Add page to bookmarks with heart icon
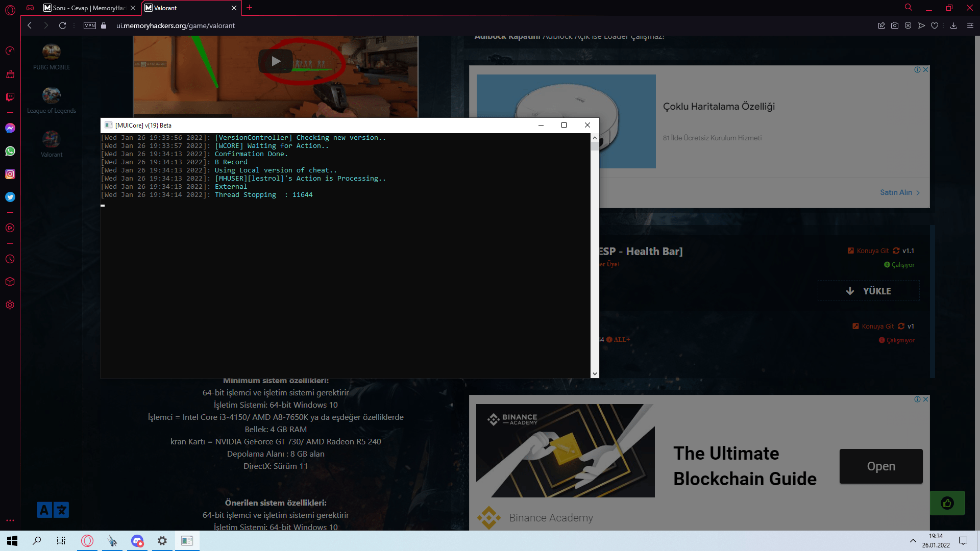Viewport: 980px width, 551px height. (x=935, y=26)
